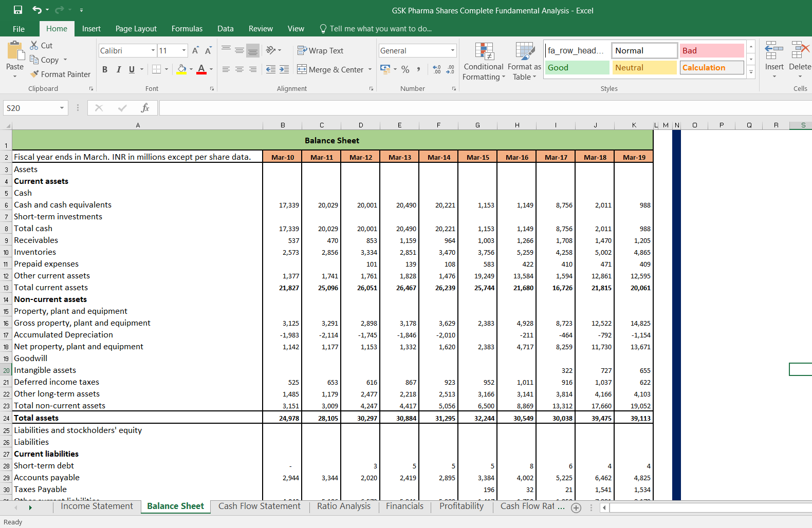
Task: Open Conditional Formatting menu
Action: (484, 61)
